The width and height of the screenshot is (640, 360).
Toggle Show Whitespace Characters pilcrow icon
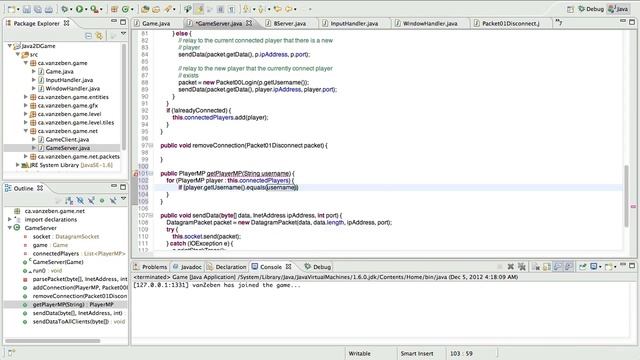pyautogui.click(x=231, y=9)
